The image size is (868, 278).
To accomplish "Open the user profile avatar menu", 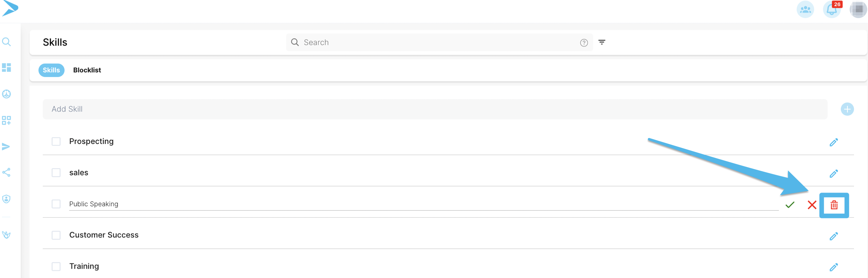I will point(858,9).
